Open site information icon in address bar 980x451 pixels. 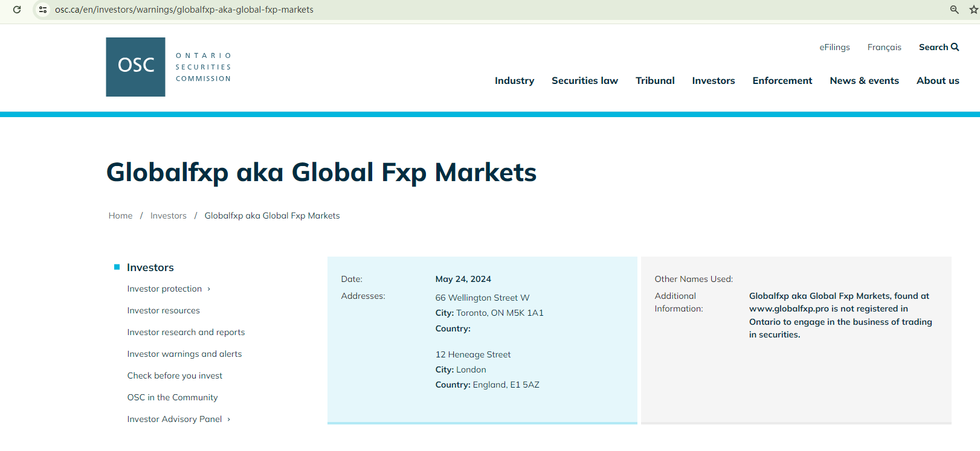coord(43,10)
